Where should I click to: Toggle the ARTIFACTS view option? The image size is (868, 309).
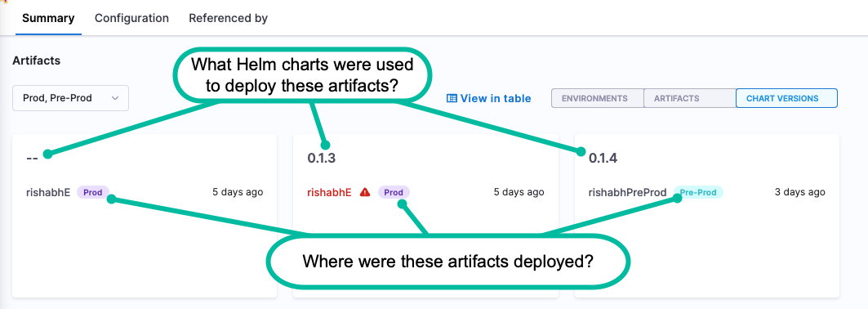coord(690,98)
